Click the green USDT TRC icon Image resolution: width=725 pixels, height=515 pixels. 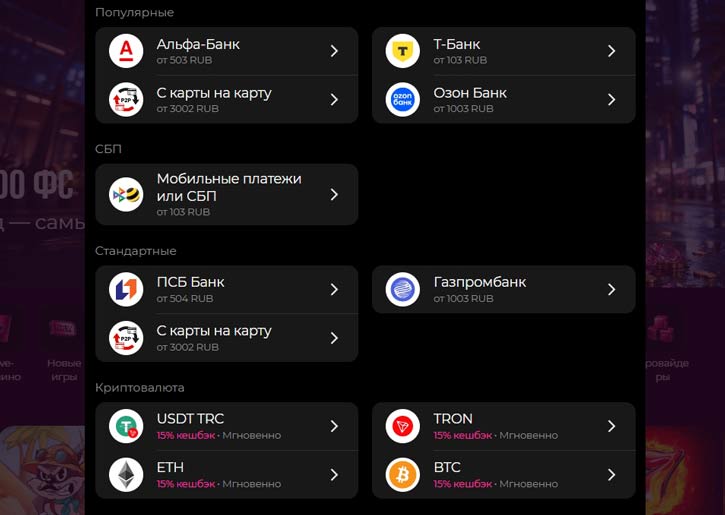point(126,426)
